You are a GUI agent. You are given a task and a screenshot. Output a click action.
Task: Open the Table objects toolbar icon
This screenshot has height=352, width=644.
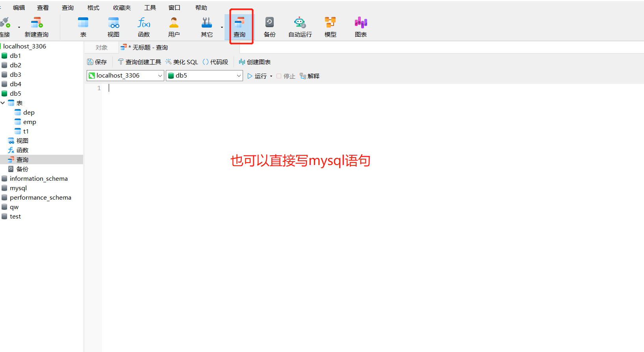[x=83, y=27]
